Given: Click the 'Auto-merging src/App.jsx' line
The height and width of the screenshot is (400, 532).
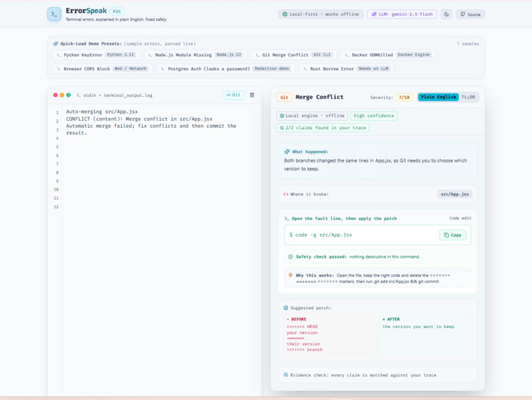Looking at the screenshot, I should [102, 112].
